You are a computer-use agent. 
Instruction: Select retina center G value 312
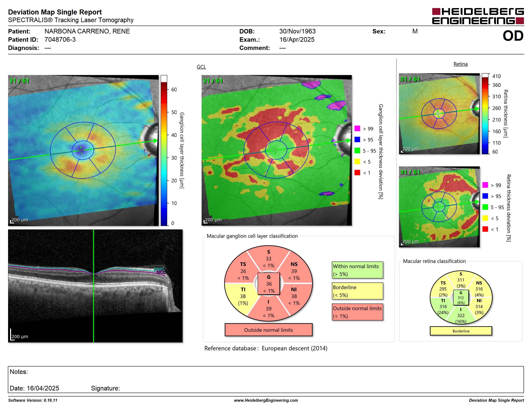pyautogui.click(x=461, y=298)
